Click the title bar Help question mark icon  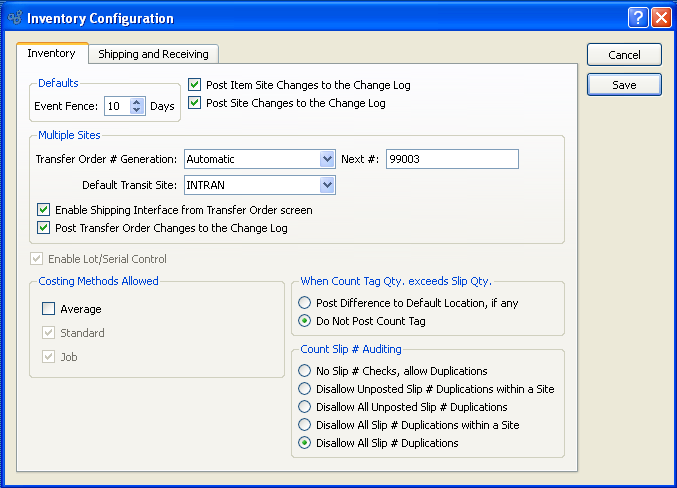638,18
